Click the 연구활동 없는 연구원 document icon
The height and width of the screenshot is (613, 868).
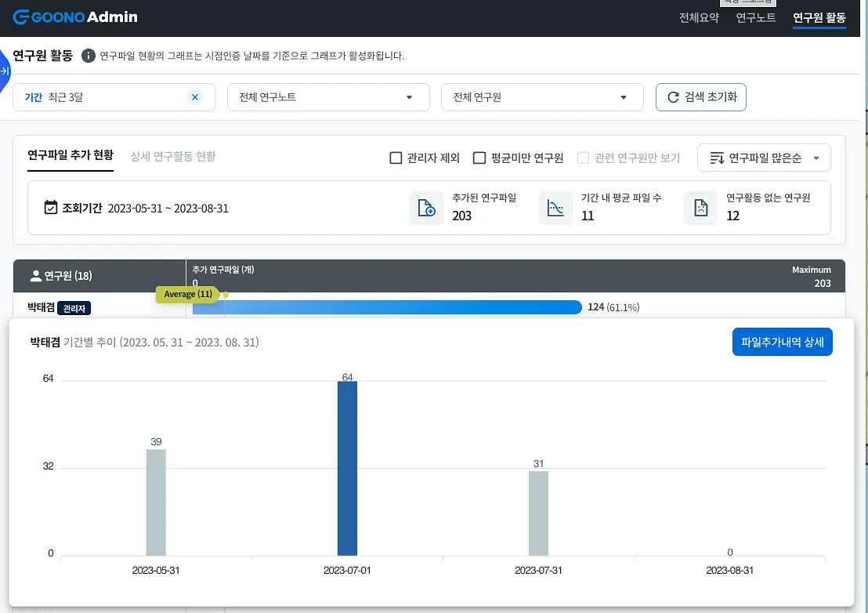701,209
